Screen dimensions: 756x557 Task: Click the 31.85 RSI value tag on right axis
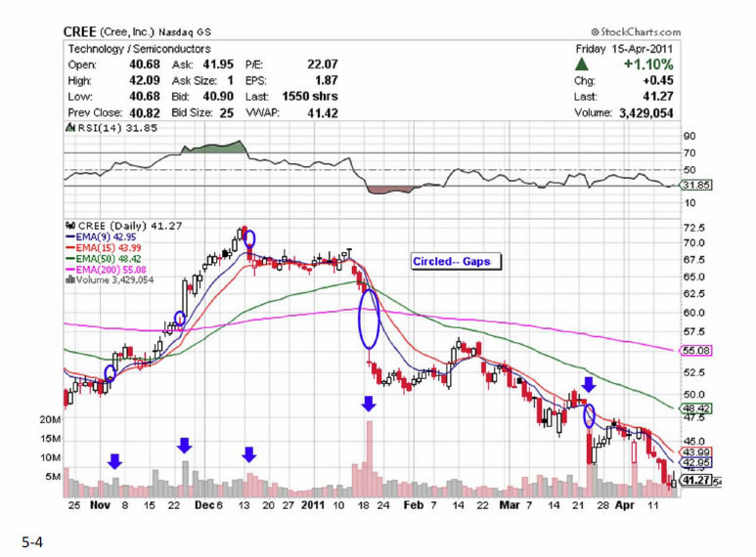[x=696, y=185]
